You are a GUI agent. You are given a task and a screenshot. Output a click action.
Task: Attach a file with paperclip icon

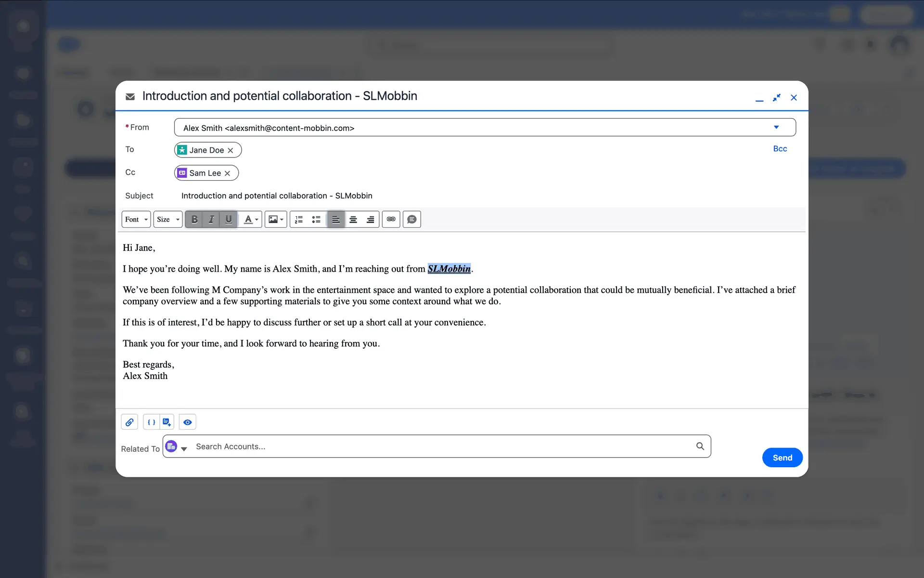(x=129, y=422)
